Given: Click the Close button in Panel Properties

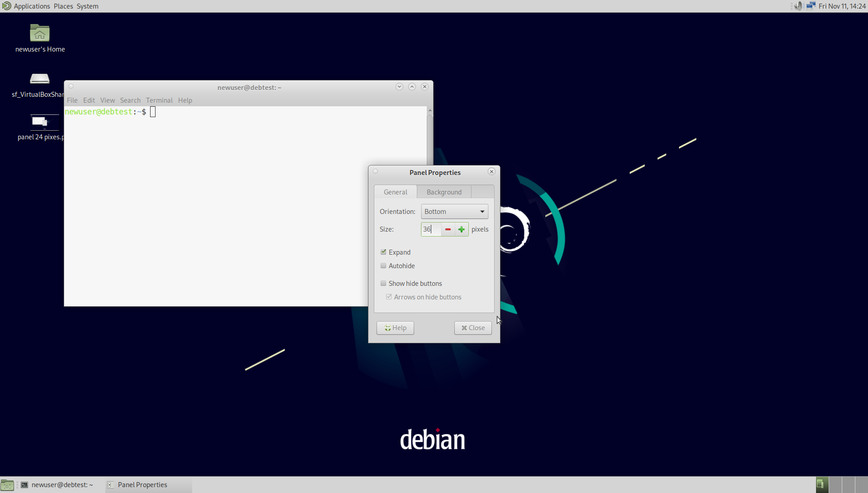Looking at the screenshot, I should coord(473,328).
